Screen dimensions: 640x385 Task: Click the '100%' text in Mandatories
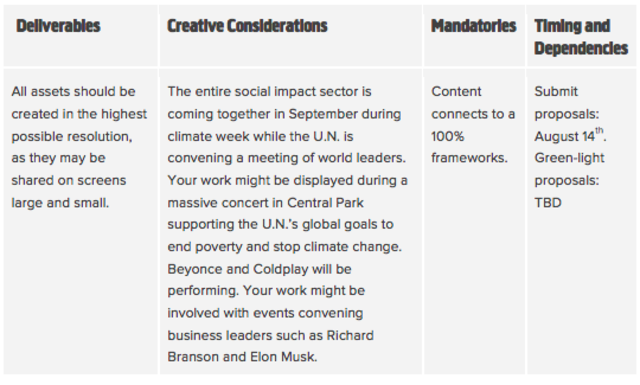point(447,136)
